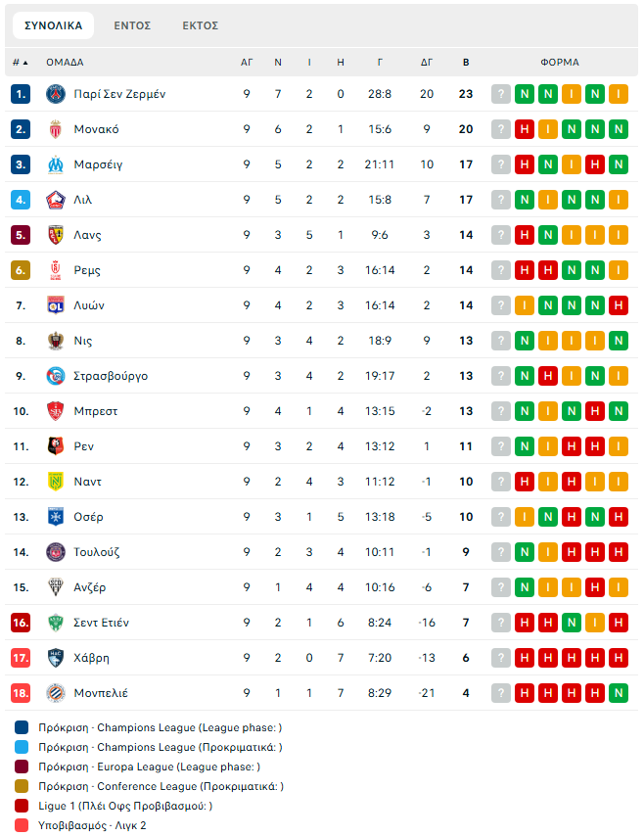Open the Παρί Σεν Ζερμέν team link
This screenshot has width=644, height=836.
point(119,94)
